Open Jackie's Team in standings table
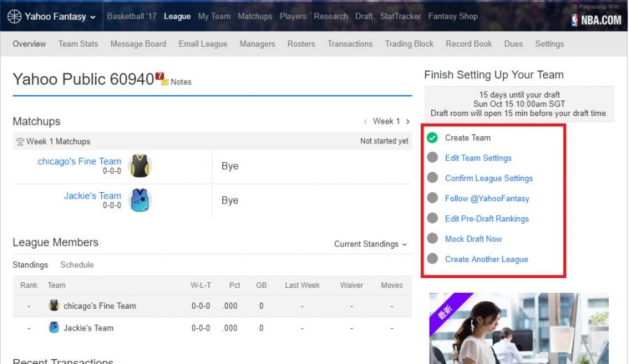The image size is (629, 364). (88, 328)
